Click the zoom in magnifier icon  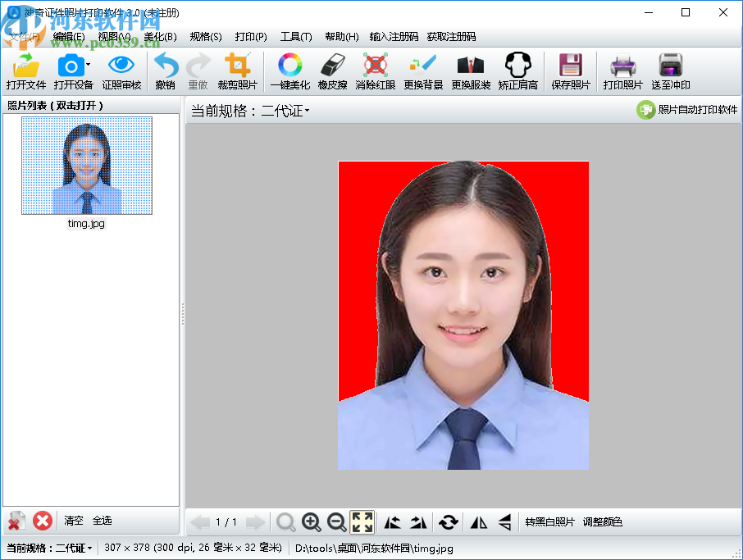pos(312,521)
